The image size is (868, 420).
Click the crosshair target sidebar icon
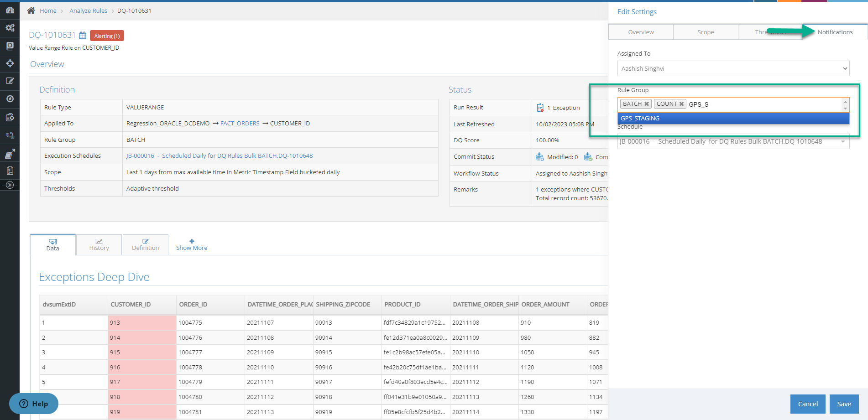click(10, 63)
